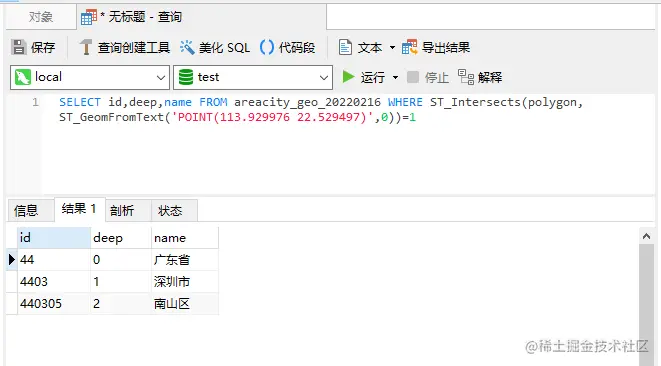661x366 pixels.
Task: Click the name column header
Action: [x=185, y=238]
